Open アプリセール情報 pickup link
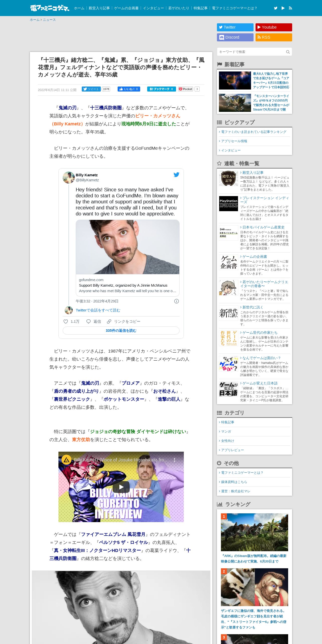 [234, 141]
